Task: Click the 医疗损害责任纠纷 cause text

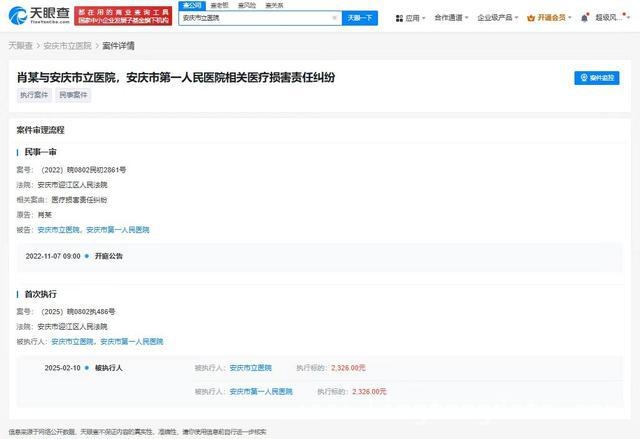Action: tap(79, 200)
